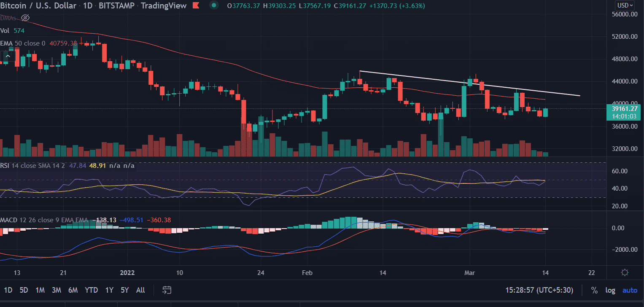644x307 pixels.
Task: Collapse the indicator legend with the chevron
Action: pos(7,56)
